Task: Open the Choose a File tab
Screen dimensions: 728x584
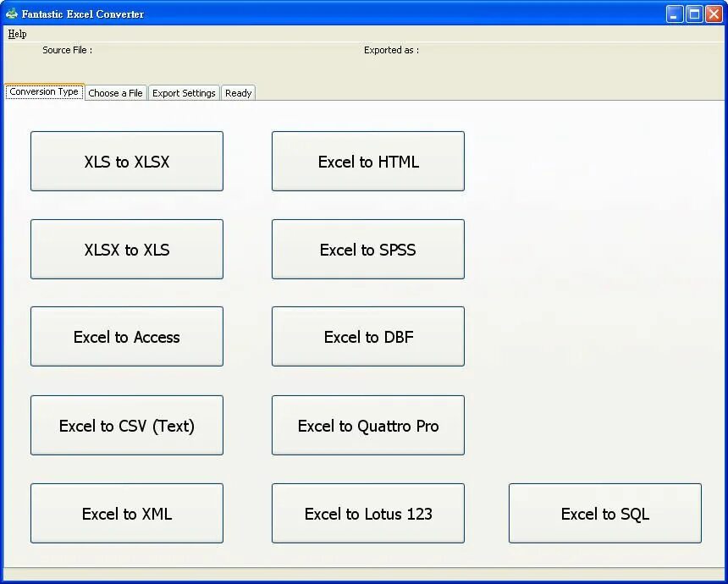Action: (116, 93)
